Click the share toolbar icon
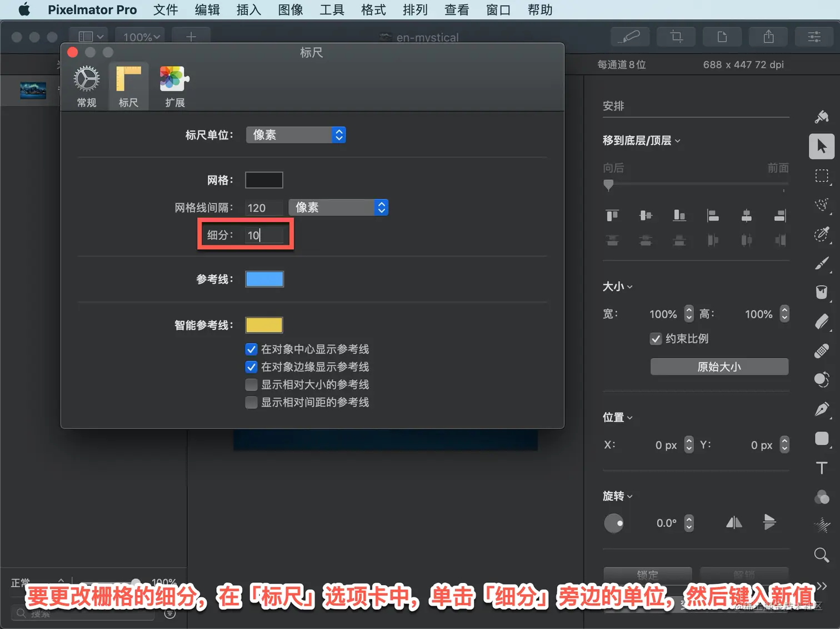 (x=768, y=37)
